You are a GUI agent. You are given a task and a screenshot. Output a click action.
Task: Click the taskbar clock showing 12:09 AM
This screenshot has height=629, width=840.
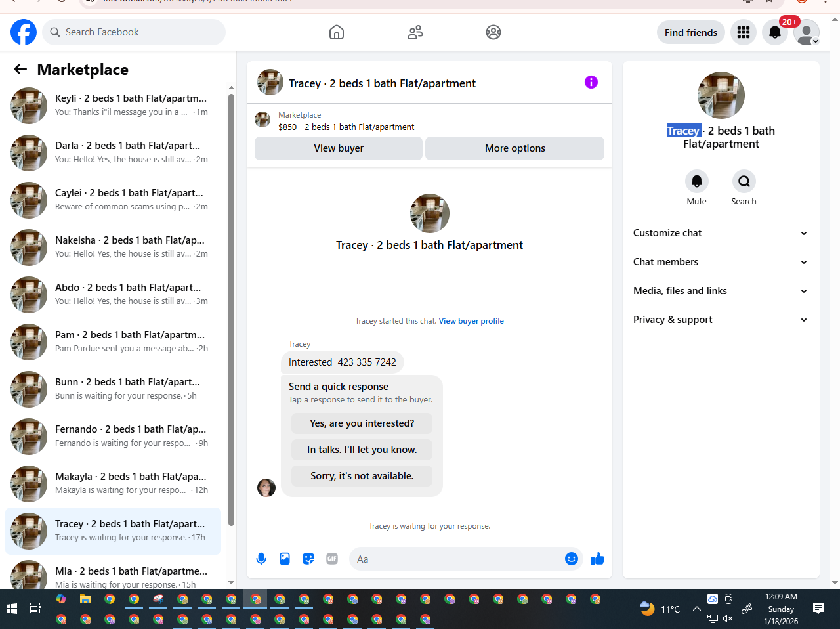pyautogui.click(x=781, y=609)
